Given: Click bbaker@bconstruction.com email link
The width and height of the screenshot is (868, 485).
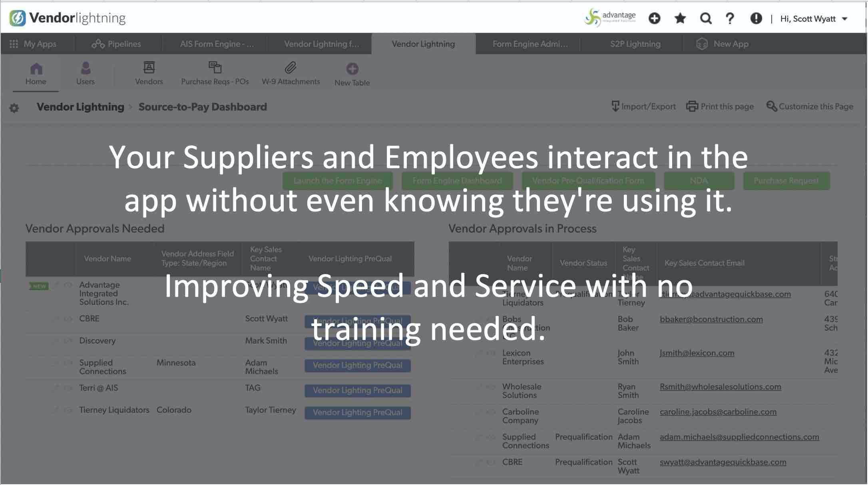Looking at the screenshot, I should point(711,320).
